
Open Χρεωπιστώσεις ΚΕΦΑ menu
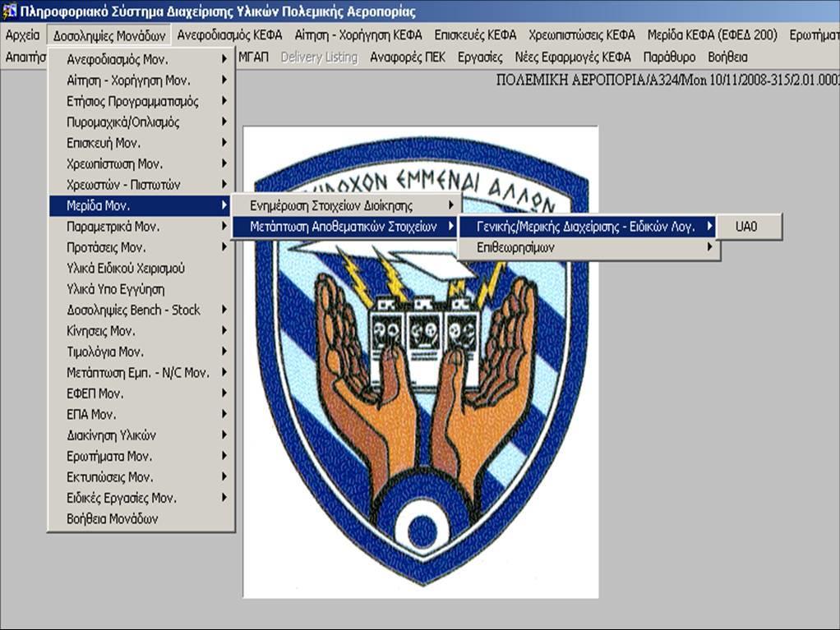click(x=582, y=35)
